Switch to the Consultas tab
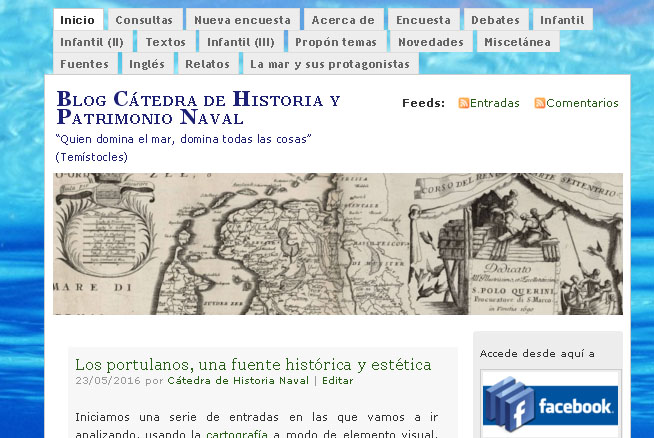This screenshot has width=654, height=438. tap(144, 20)
